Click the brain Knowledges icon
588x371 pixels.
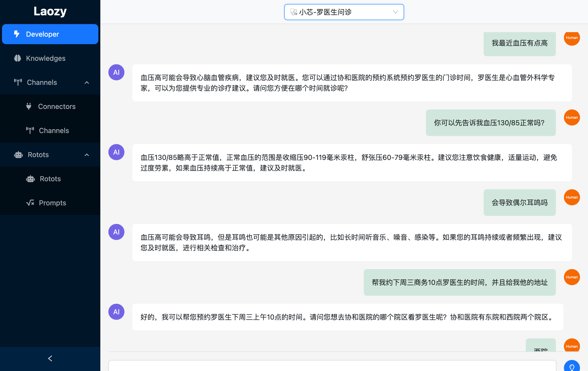18,58
